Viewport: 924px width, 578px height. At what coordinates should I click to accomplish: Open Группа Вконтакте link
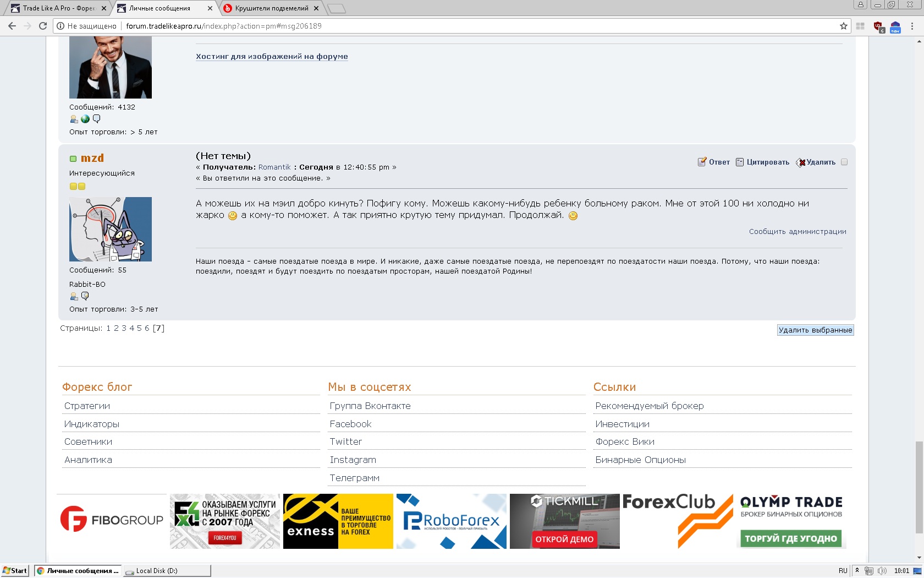370,406
